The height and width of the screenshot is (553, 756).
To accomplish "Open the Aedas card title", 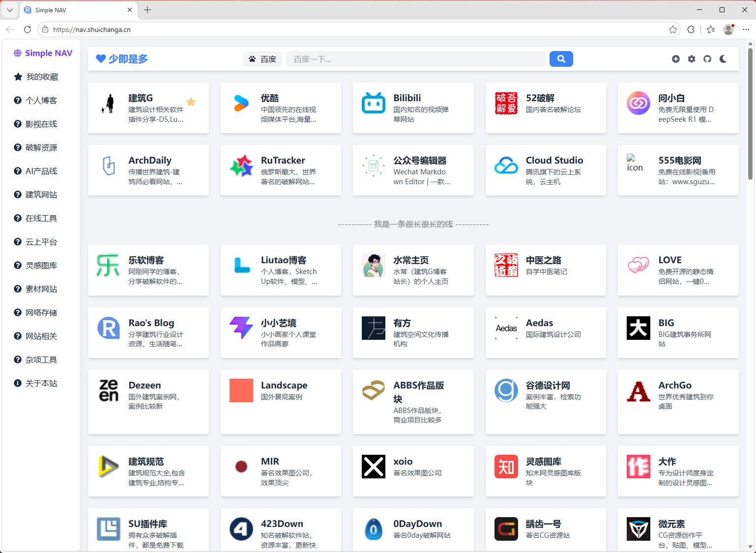I will pos(539,323).
